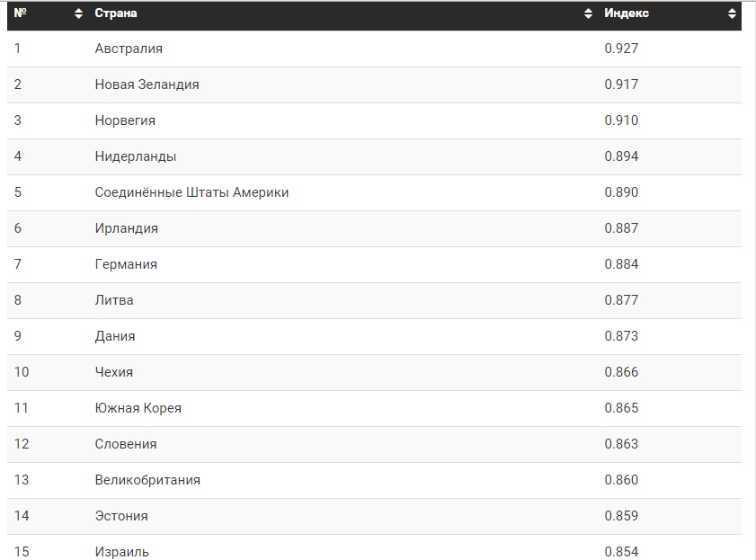Image resolution: width=756 pixels, height=560 pixels.
Task: Click the Южная Корея country cell
Action: point(138,408)
